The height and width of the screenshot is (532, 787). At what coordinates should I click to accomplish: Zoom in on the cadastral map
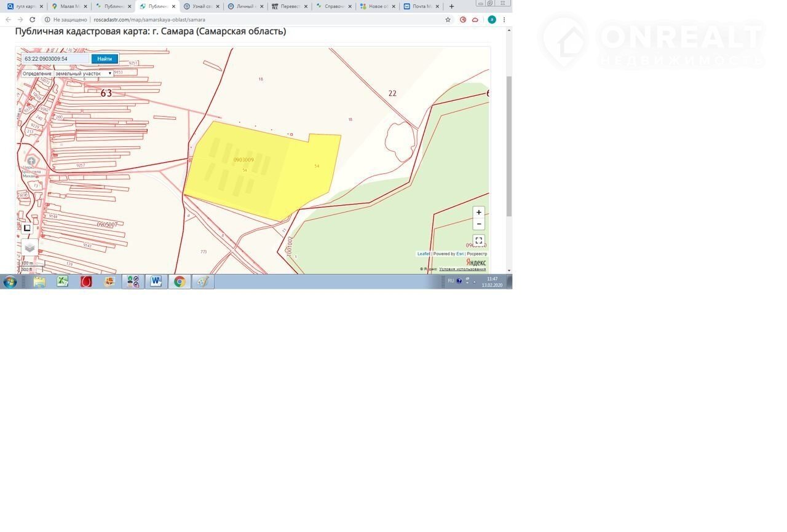(x=478, y=213)
